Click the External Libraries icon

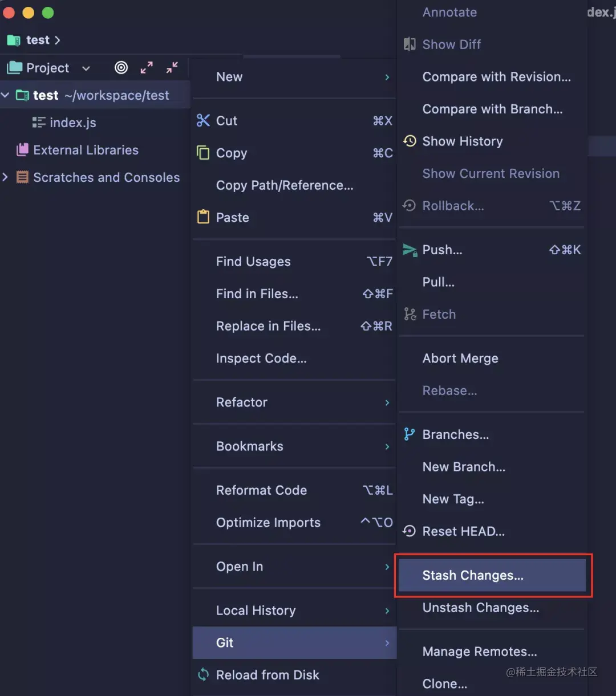(22, 150)
